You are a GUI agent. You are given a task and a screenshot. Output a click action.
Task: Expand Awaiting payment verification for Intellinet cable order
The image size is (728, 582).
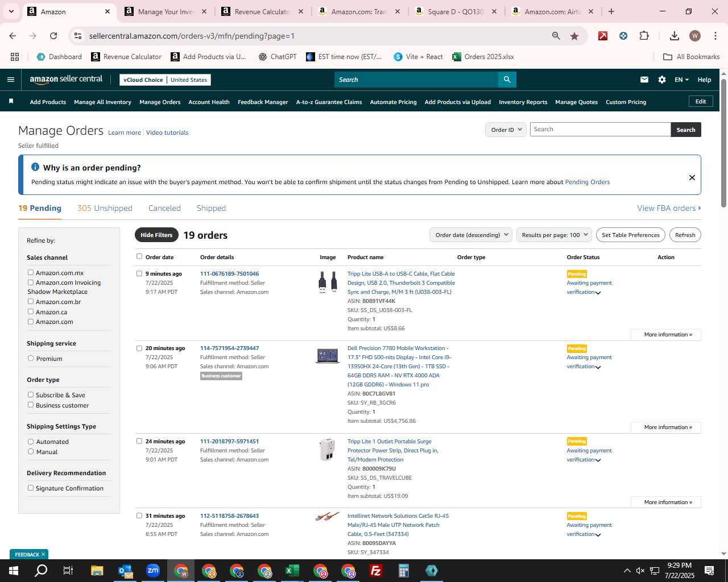pyautogui.click(x=598, y=535)
